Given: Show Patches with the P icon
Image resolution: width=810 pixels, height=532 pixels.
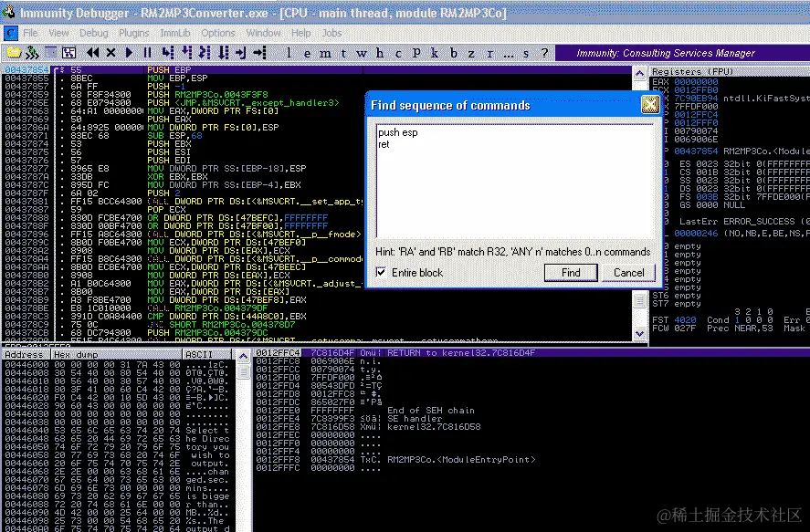Looking at the screenshot, I should click(x=416, y=53).
